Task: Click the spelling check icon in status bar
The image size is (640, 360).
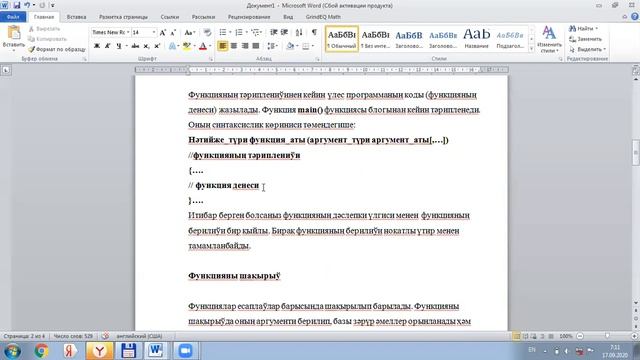Action: pyautogui.click(x=105, y=336)
